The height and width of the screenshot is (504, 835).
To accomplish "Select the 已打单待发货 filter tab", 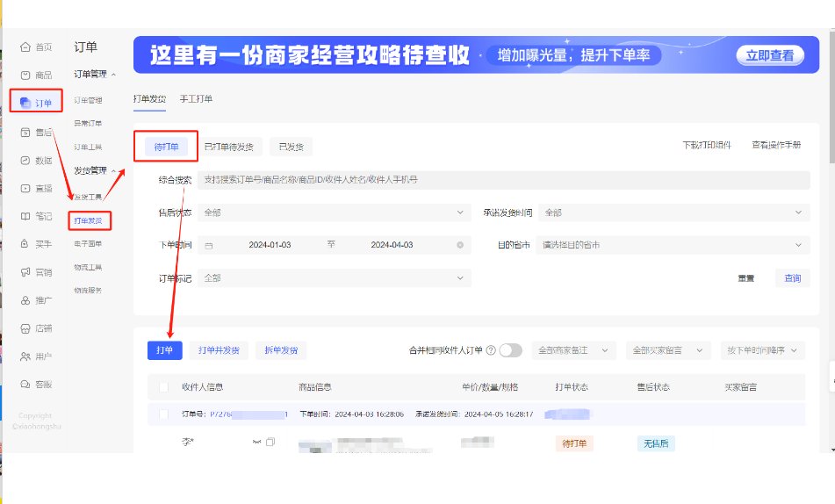I will (x=228, y=147).
